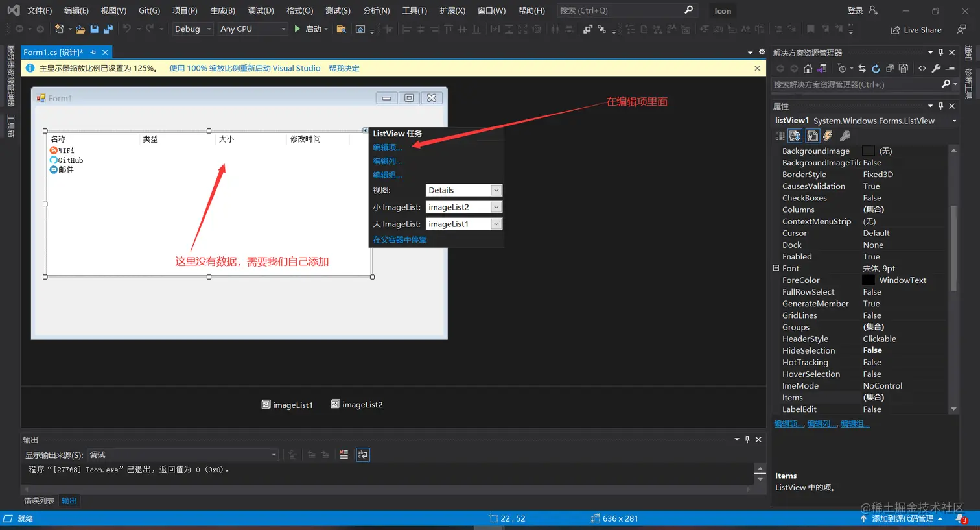Refresh the Solution Explorer

(x=876, y=68)
